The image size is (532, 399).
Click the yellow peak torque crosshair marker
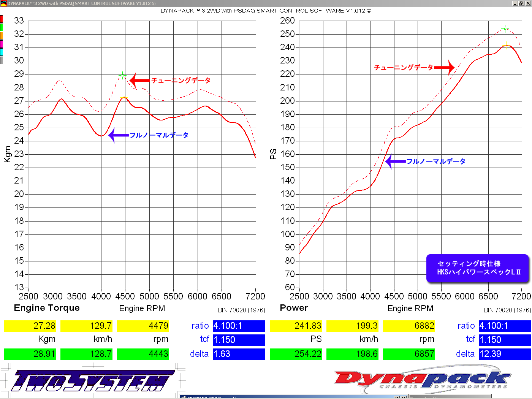[x=124, y=98]
